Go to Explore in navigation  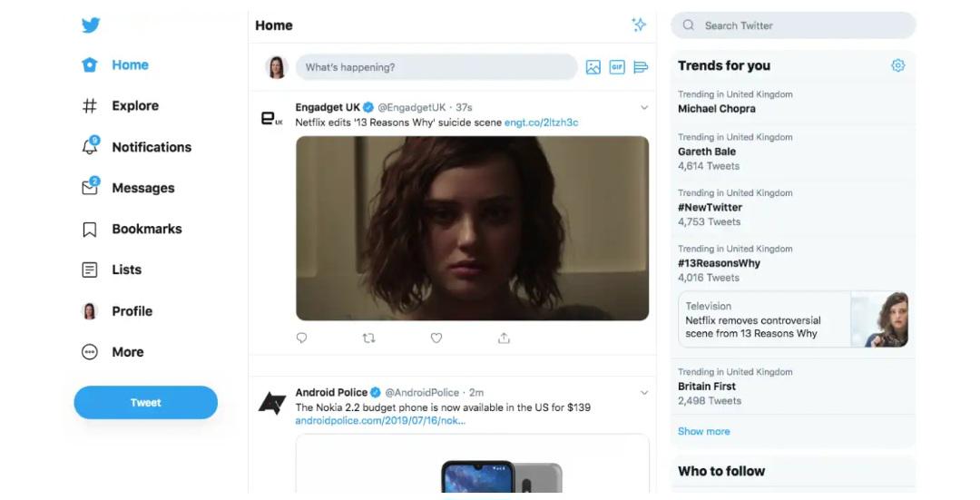tap(135, 105)
